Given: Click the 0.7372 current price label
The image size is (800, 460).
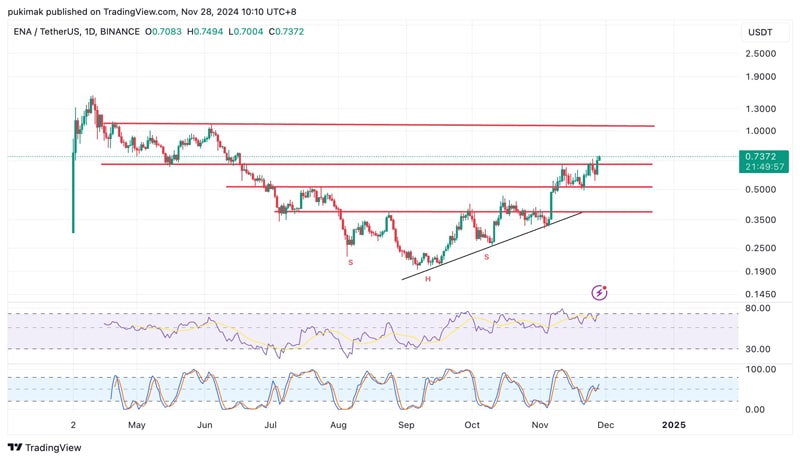Looking at the screenshot, I should pos(760,157).
